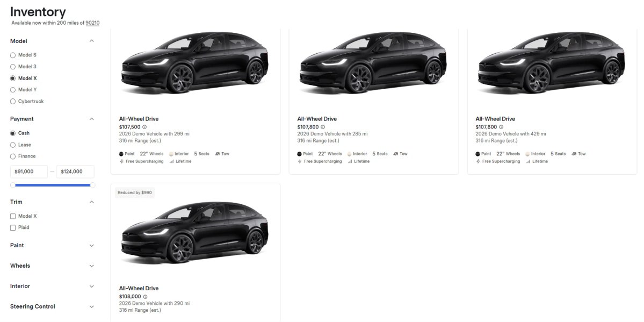
Task: Click Lifetime signal icon on 285 mi listing
Action: click(350, 161)
